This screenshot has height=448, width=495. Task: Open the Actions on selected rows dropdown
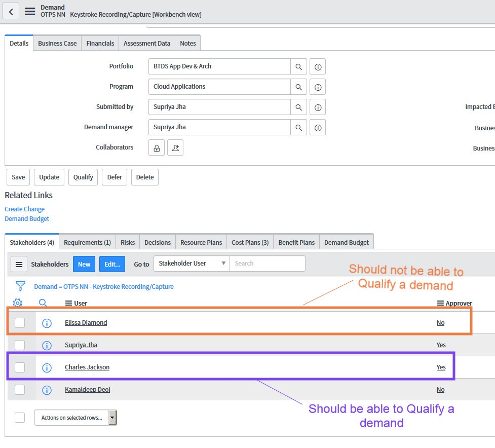[x=112, y=417]
